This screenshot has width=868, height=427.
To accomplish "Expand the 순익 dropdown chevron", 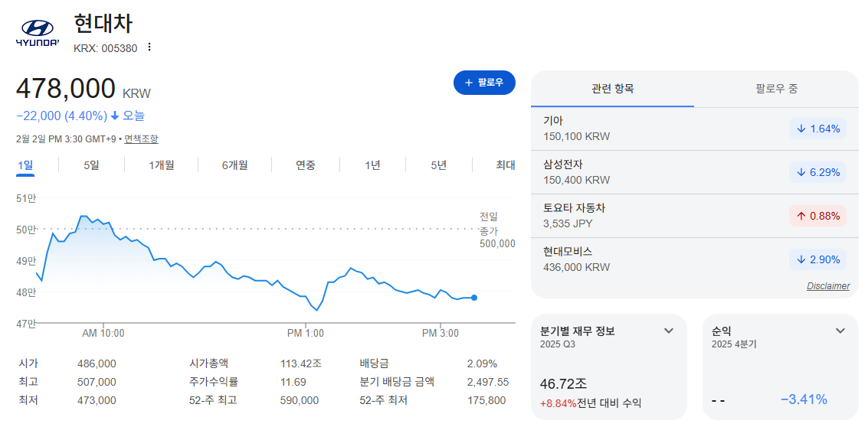I will 840,331.
